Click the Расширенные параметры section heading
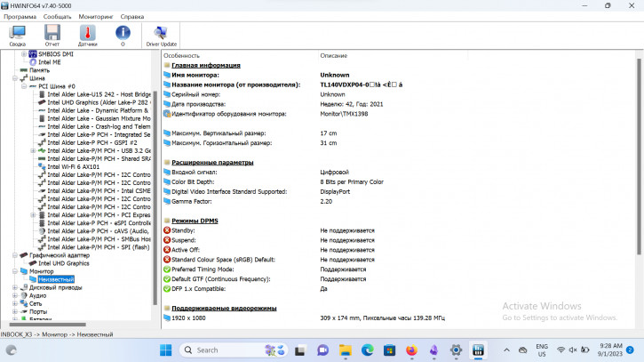The image size is (644, 362). [x=212, y=163]
